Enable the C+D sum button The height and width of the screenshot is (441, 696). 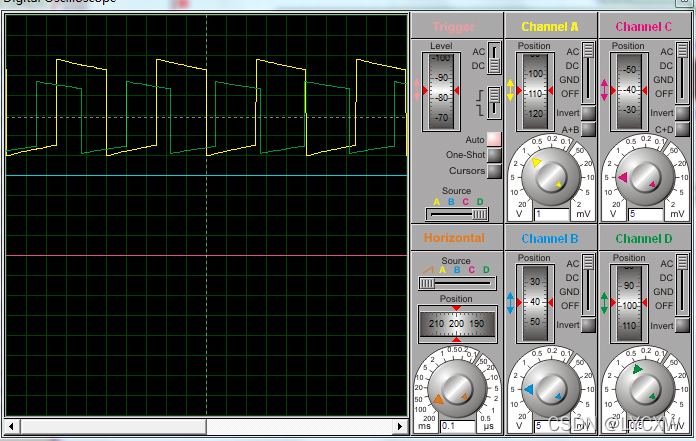(x=682, y=129)
